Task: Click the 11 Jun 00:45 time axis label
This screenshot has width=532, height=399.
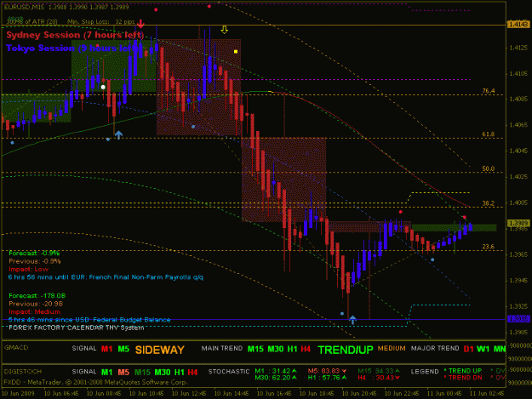Action: [x=444, y=394]
